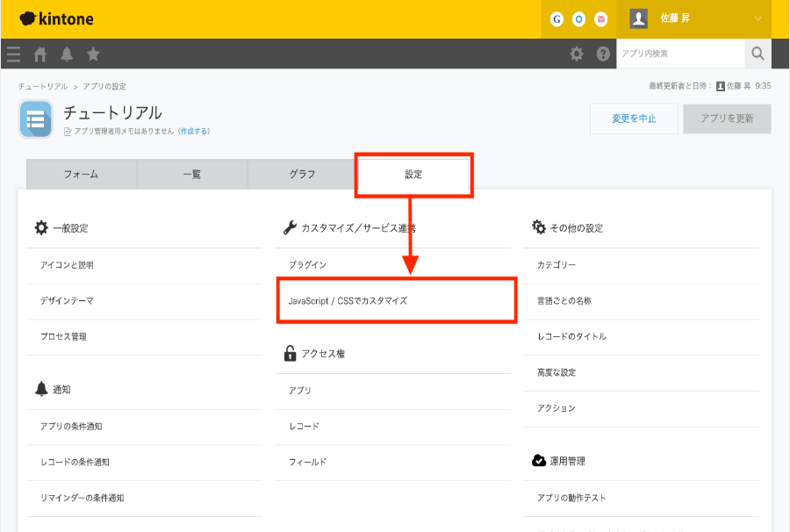Click the search magnifier button
Image resolution: width=790 pixels, height=532 pixels.
758,54
